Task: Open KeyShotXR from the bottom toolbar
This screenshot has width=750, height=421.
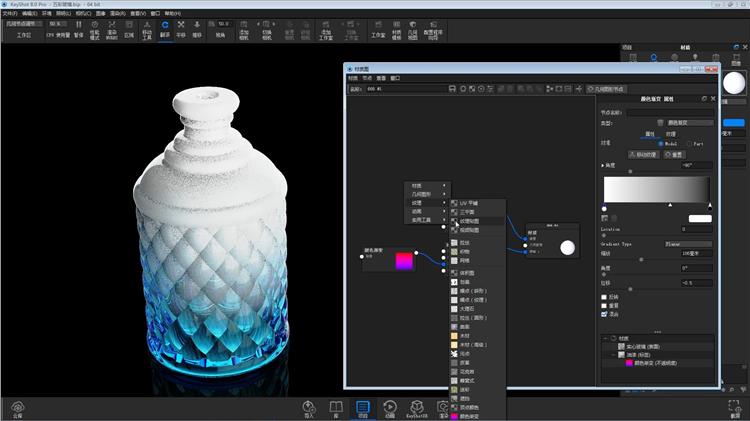Action: tap(417, 408)
